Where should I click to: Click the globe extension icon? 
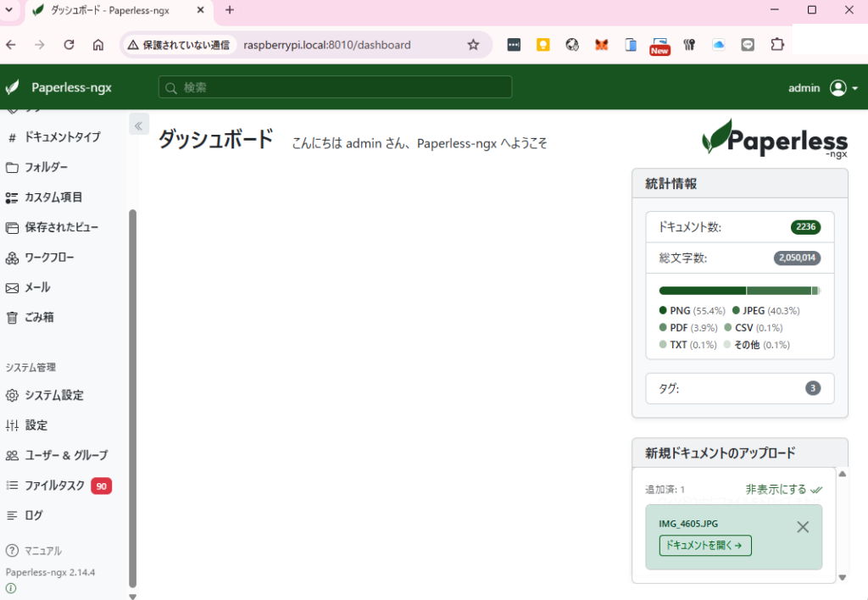coord(572,45)
